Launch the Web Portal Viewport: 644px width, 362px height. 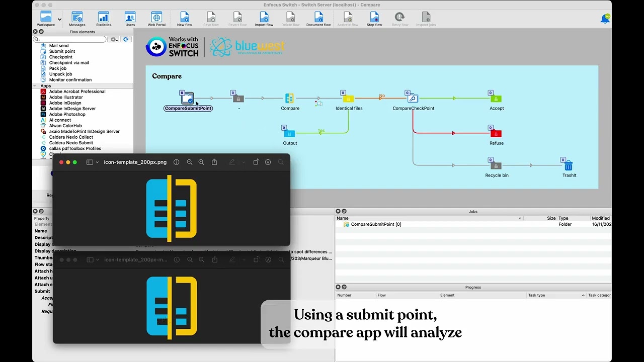pyautogui.click(x=156, y=19)
